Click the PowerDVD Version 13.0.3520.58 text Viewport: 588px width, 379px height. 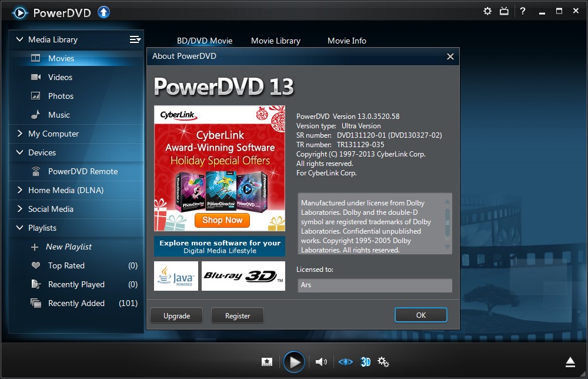point(348,117)
